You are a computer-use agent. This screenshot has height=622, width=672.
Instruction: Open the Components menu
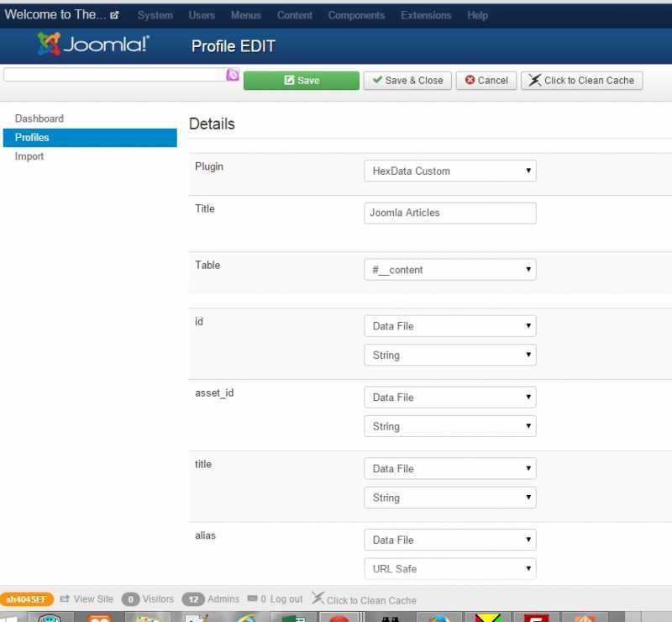pyautogui.click(x=356, y=15)
